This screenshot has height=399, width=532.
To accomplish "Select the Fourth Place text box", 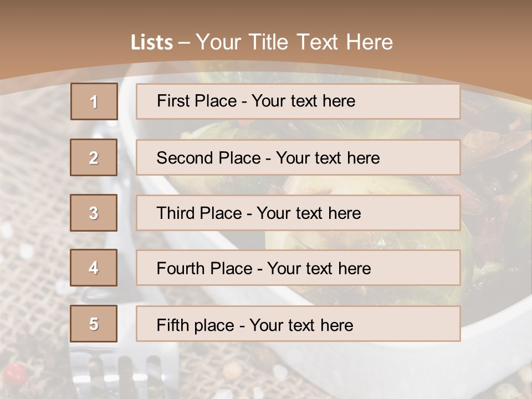I will coord(298,268).
